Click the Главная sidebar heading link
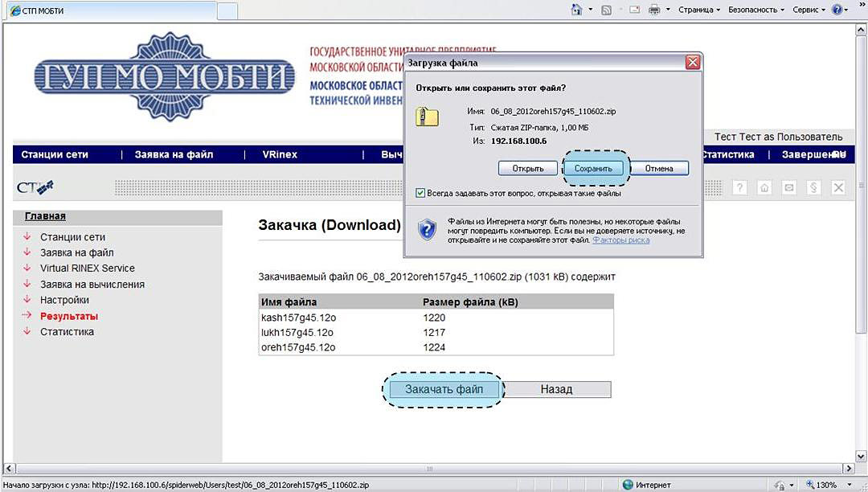This screenshot has height=492, width=868. coord(45,216)
